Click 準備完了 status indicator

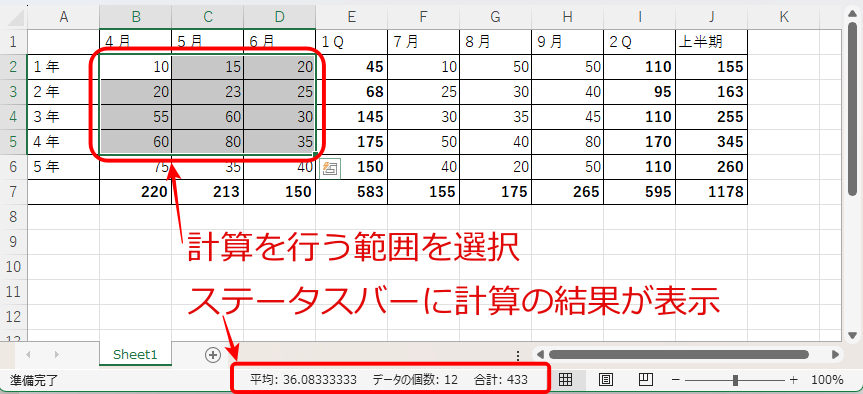pyautogui.click(x=34, y=380)
